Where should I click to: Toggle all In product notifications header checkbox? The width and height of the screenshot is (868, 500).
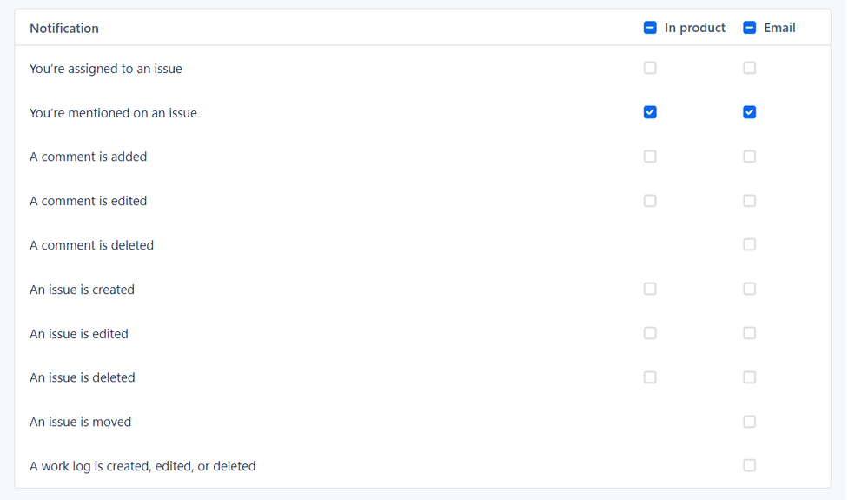(650, 28)
